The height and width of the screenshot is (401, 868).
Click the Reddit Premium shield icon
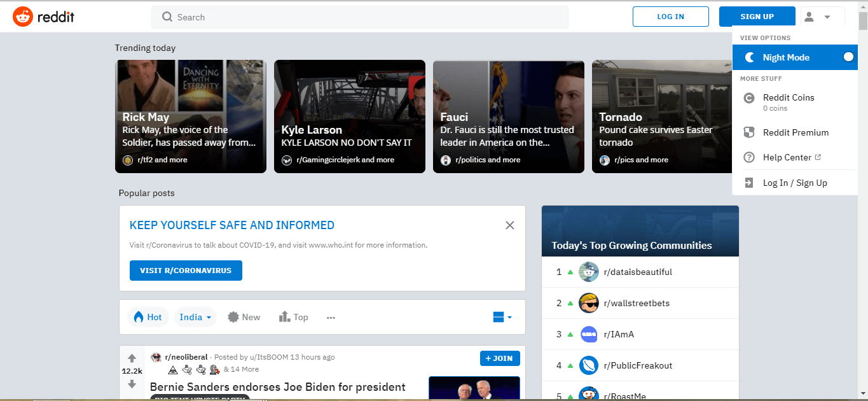click(x=750, y=132)
